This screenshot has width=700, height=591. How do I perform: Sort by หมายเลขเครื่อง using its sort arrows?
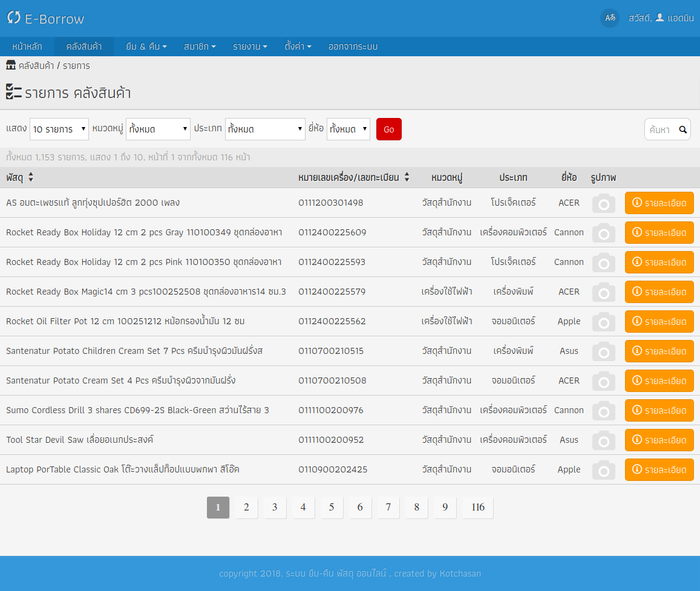pos(407,177)
